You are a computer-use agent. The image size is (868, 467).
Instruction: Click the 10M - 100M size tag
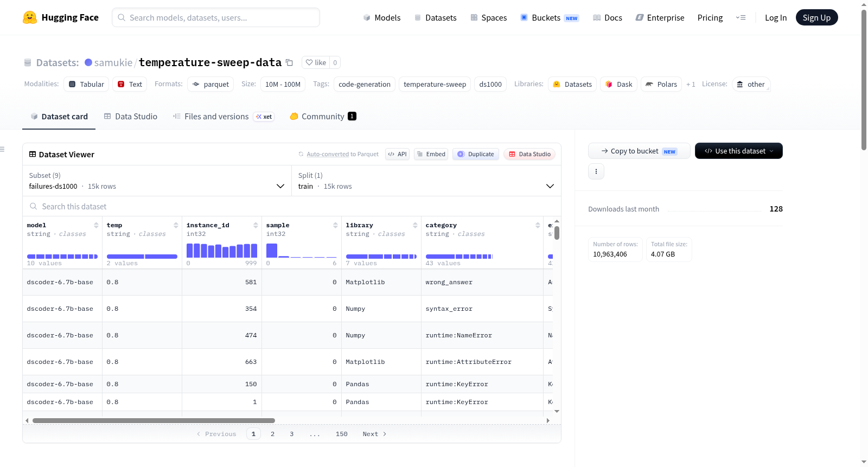point(283,85)
